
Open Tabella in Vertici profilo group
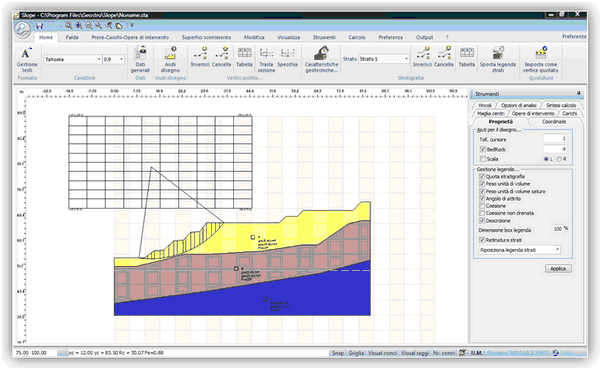[244, 57]
